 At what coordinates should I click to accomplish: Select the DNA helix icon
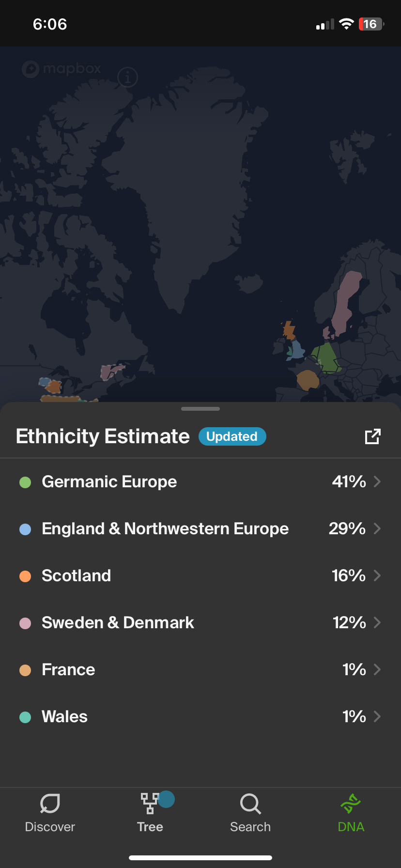(351, 804)
